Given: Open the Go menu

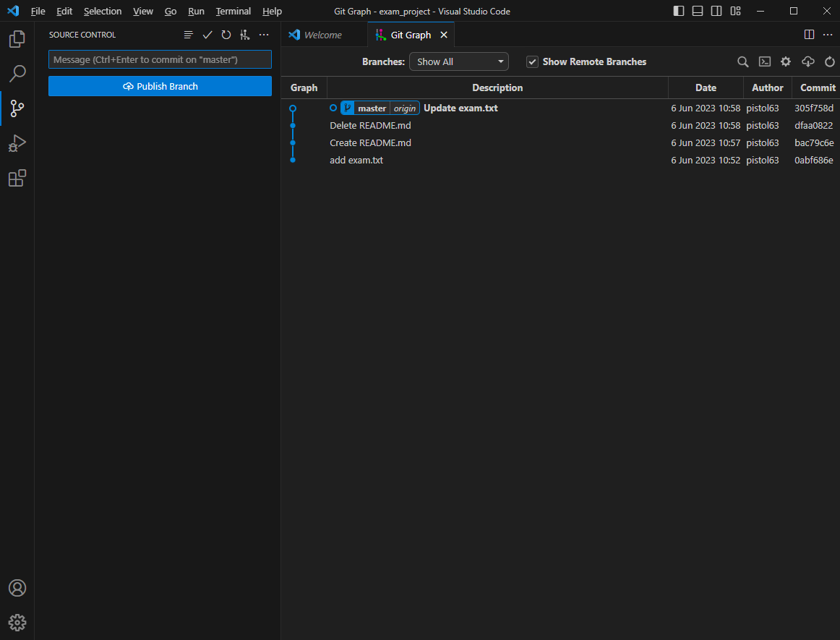Looking at the screenshot, I should (x=171, y=12).
